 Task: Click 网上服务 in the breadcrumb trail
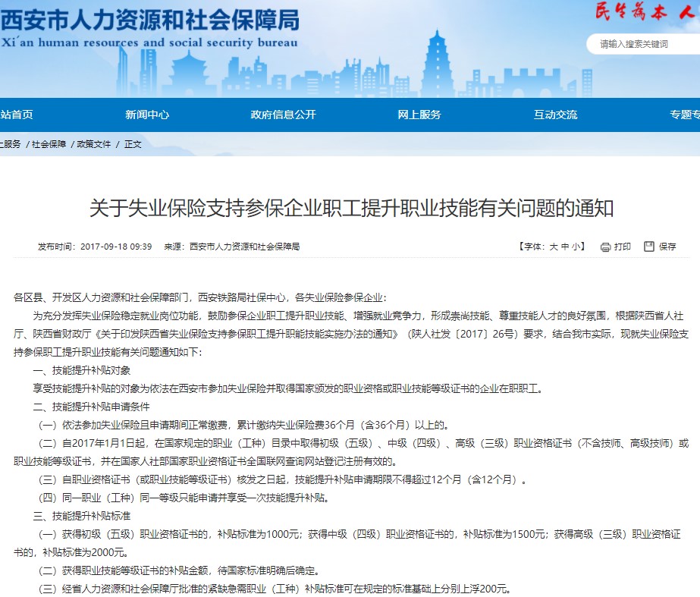9,143
